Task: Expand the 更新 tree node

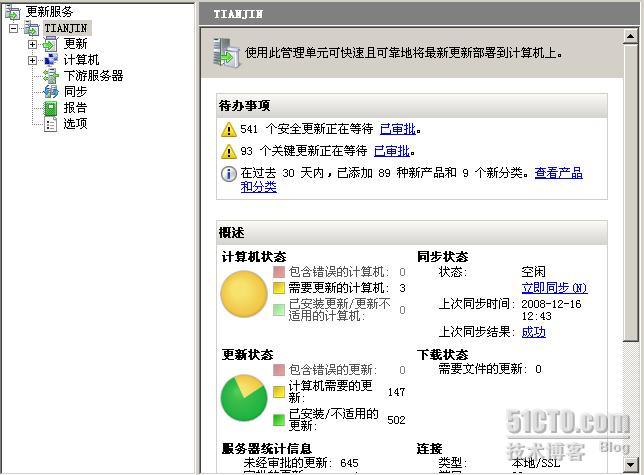Action: pos(32,44)
